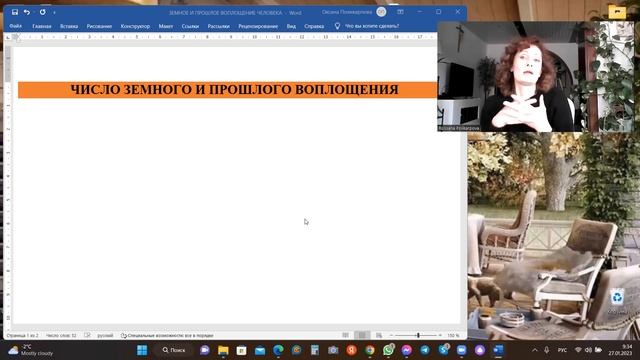Open the Ссылки ribbon tab

click(190, 26)
